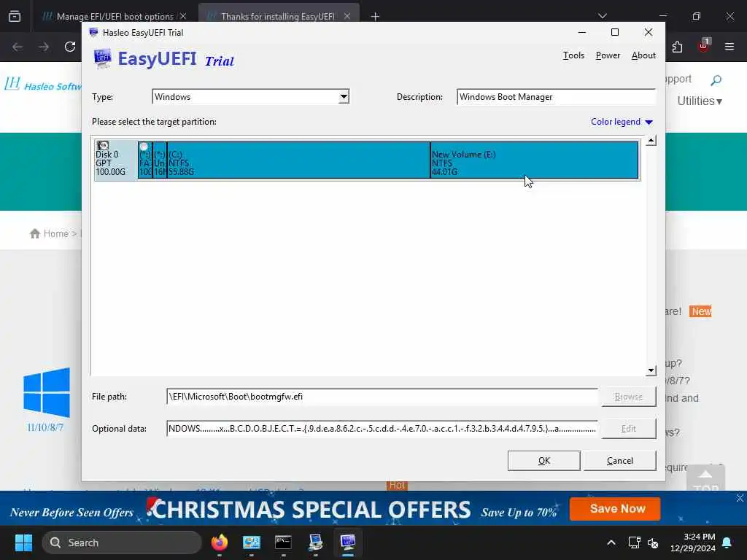Click the website search magnifier icon
The width and height of the screenshot is (747, 560).
[716, 80]
